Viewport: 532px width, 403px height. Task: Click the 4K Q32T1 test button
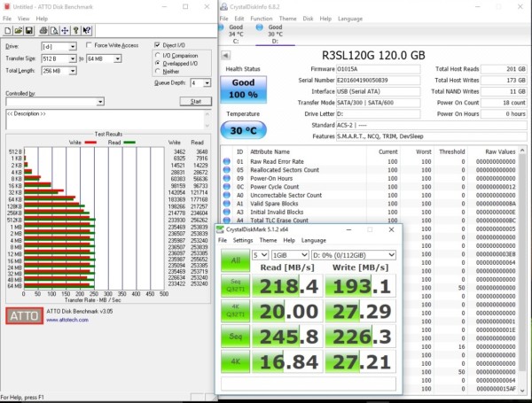pos(236,311)
